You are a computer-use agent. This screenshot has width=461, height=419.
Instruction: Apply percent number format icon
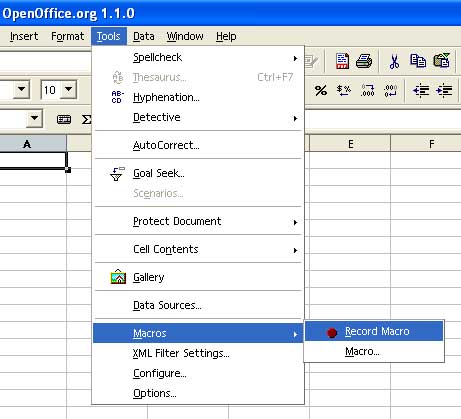321,90
